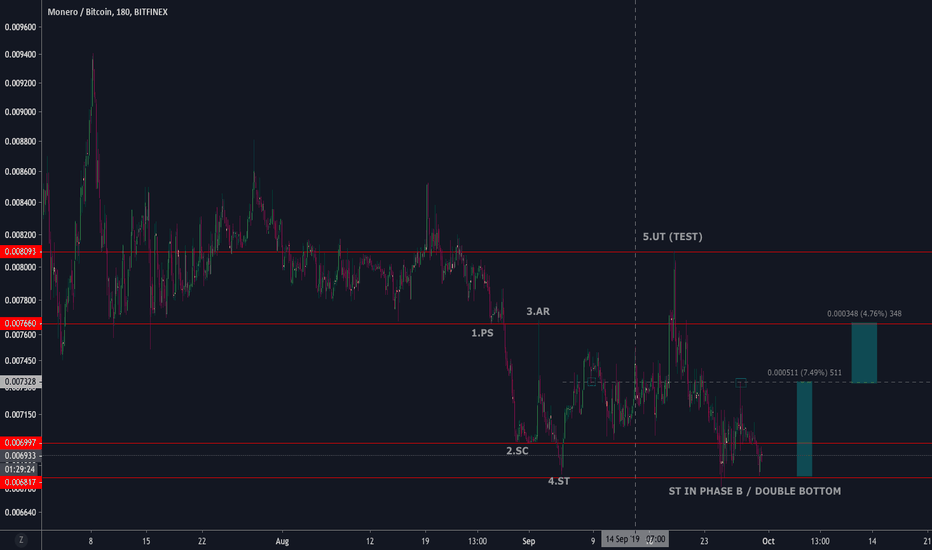Select the upper teal price range box
This screenshot has height=550, width=932.
864,353
